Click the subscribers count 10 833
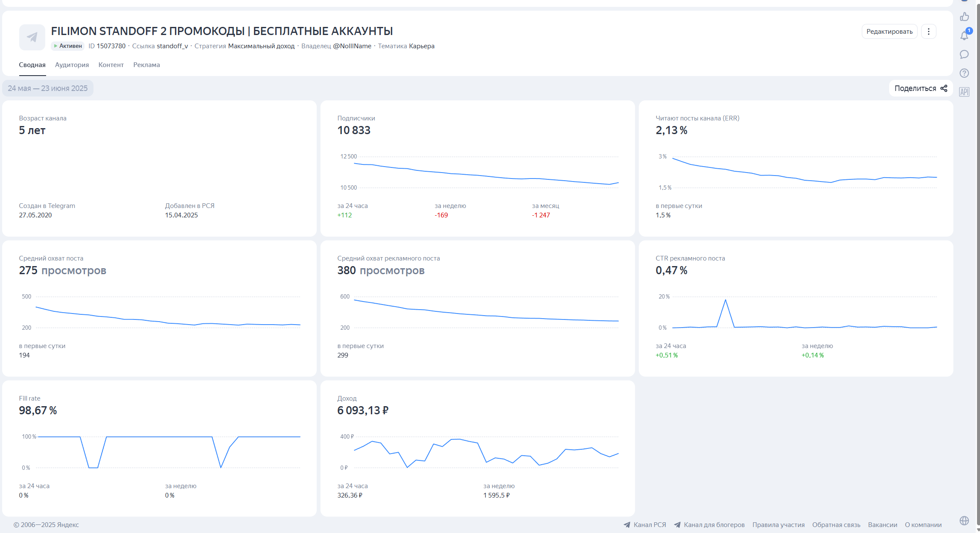The image size is (980, 533). click(x=354, y=130)
